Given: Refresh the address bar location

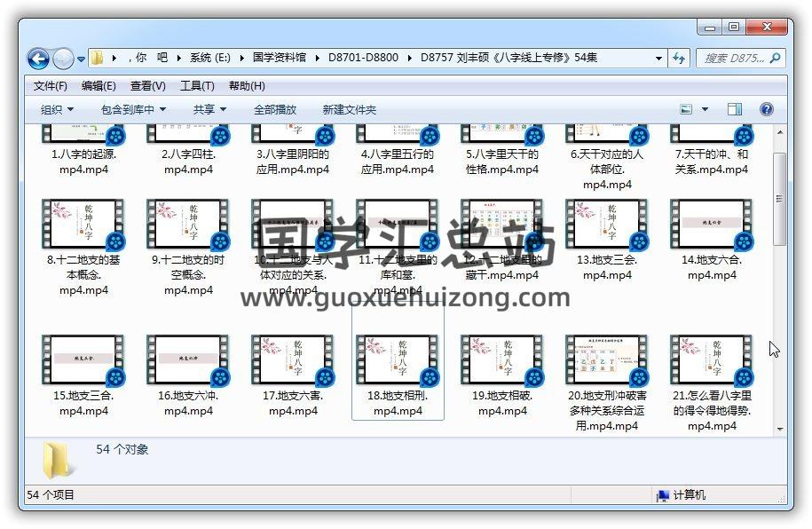Looking at the screenshot, I should point(679,58).
